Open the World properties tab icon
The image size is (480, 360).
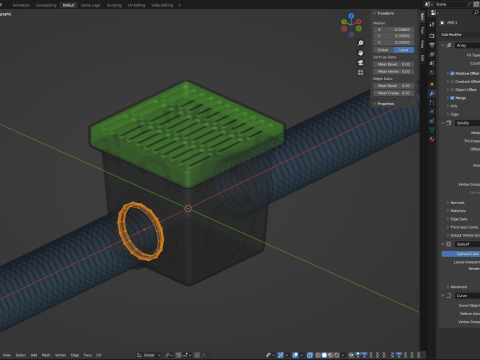[x=432, y=72]
